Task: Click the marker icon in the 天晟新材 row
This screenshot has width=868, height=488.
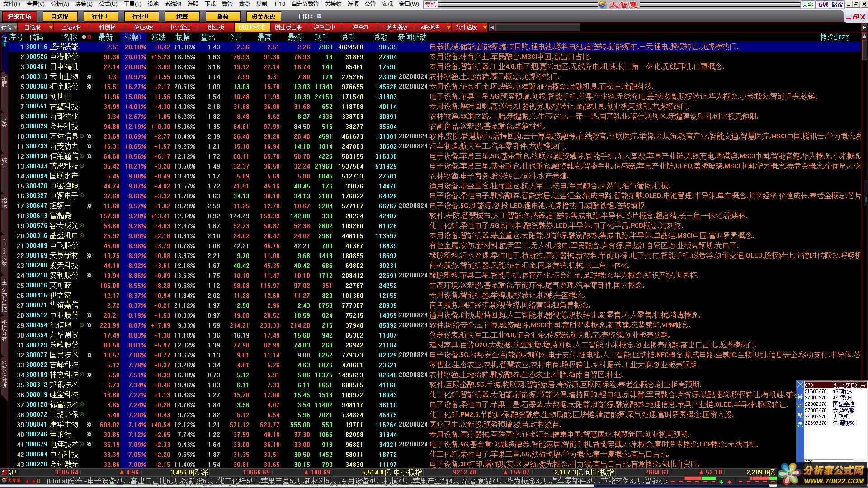Action: (89, 256)
